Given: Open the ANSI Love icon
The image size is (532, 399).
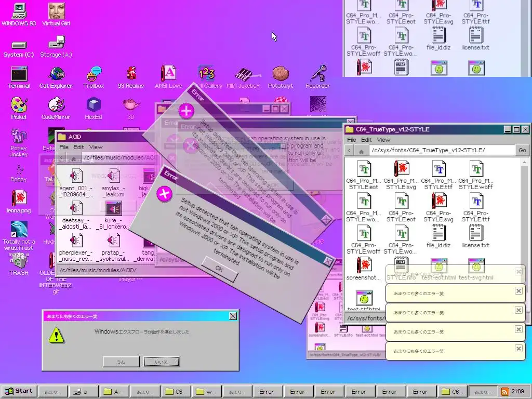Looking at the screenshot, I should [x=168, y=77].
